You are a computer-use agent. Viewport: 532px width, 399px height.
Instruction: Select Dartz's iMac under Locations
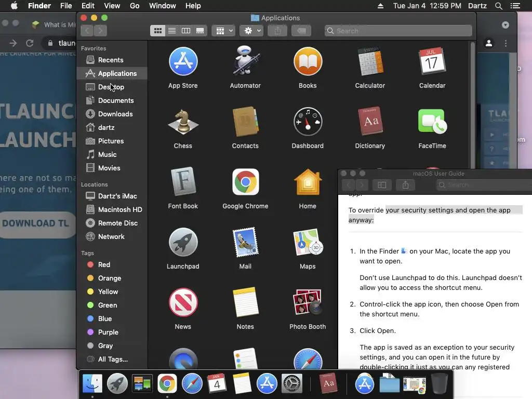pos(112,196)
